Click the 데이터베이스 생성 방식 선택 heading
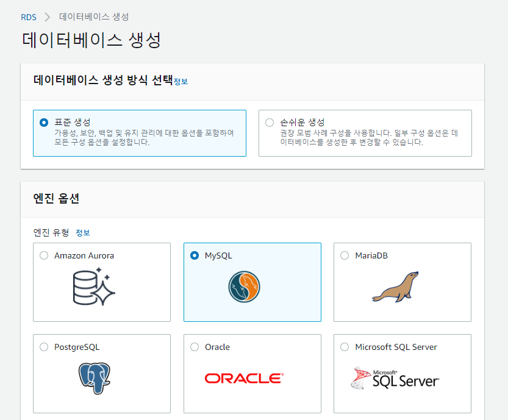508x420 pixels. click(x=103, y=80)
